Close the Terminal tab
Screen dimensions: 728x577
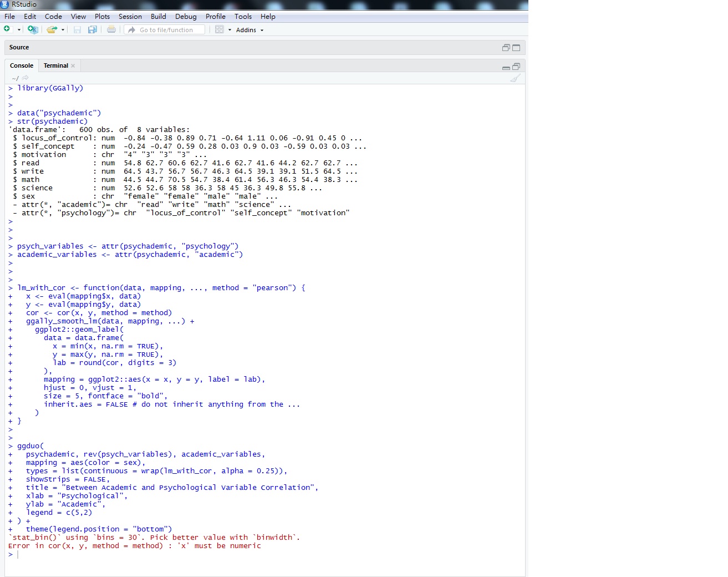(x=74, y=65)
